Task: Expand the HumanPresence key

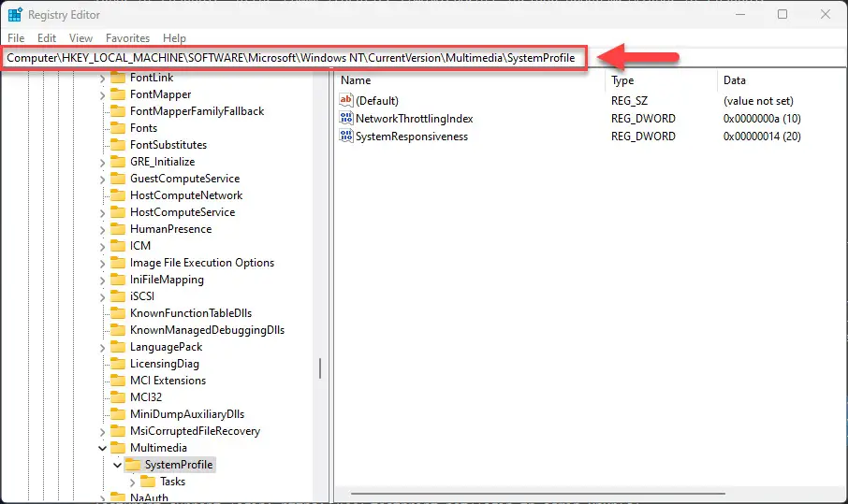Action: click(x=102, y=230)
